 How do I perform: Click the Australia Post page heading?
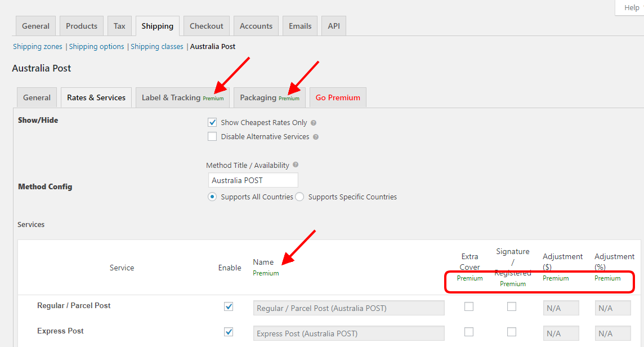[42, 68]
